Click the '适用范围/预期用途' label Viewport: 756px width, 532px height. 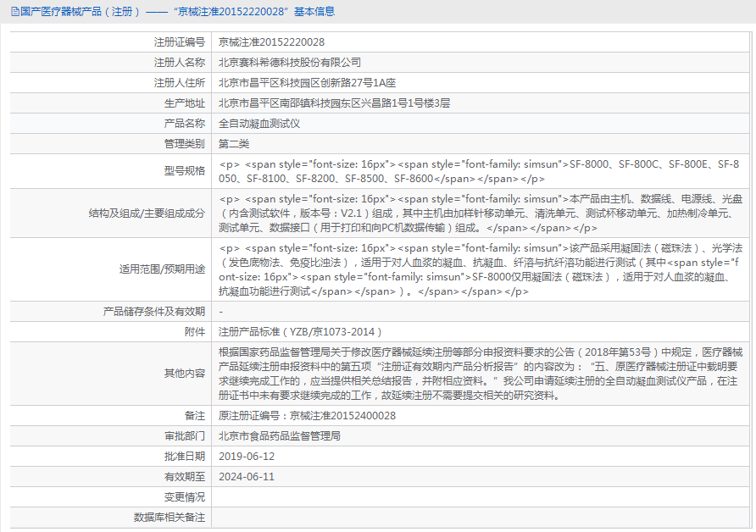pyautogui.click(x=162, y=269)
